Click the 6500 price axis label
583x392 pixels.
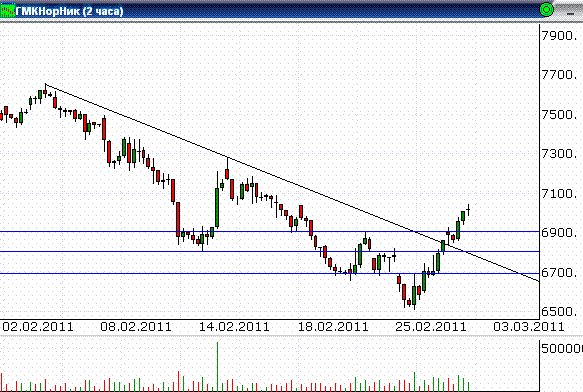(x=560, y=312)
